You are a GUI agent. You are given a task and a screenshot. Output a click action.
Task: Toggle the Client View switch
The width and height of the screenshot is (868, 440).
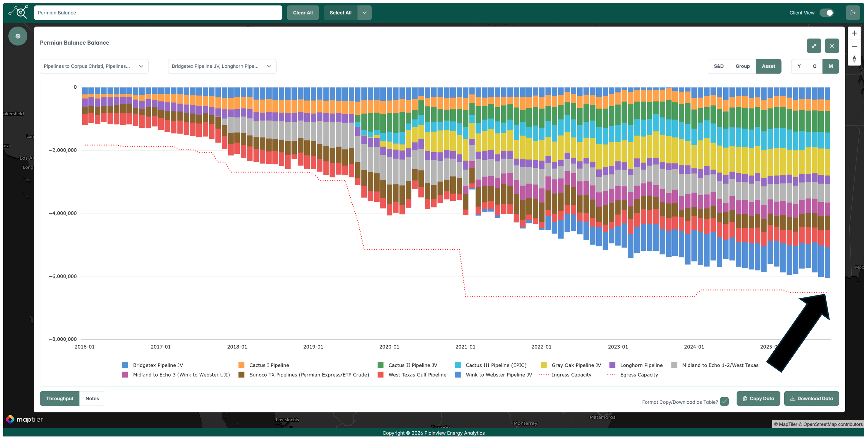point(827,13)
